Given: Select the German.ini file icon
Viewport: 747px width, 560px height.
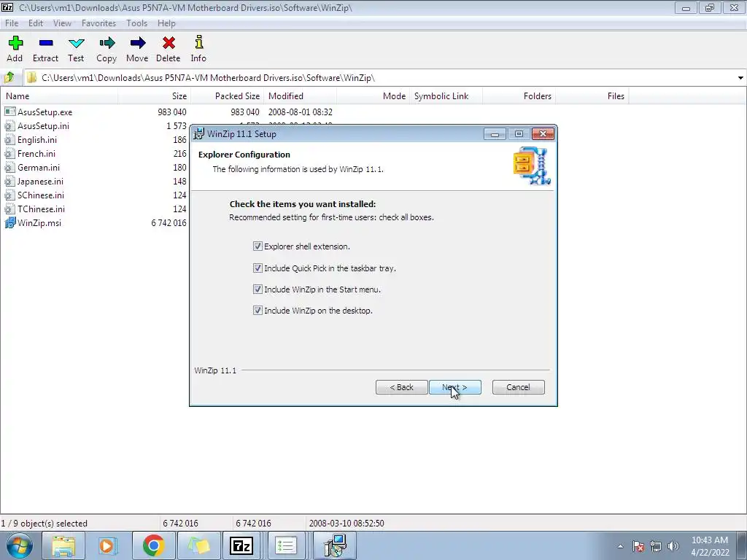Looking at the screenshot, I should click(x=10, y=167).
